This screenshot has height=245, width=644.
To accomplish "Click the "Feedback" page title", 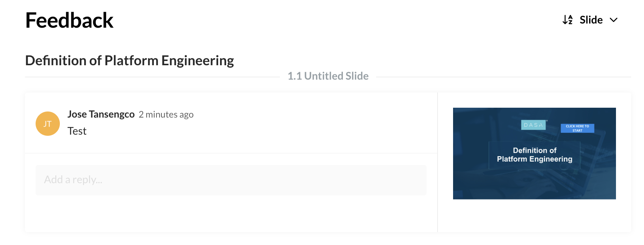I will coord(69,20).
